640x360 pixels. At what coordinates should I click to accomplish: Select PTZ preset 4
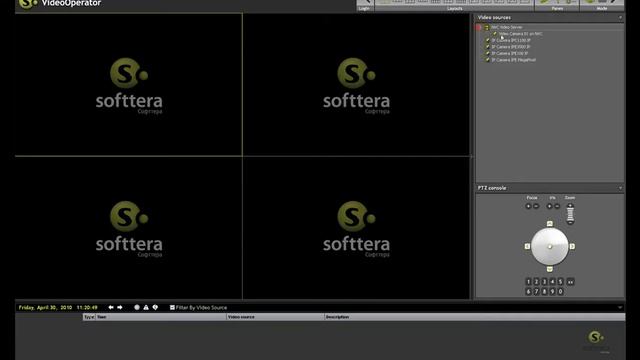(x=552, y=282)
